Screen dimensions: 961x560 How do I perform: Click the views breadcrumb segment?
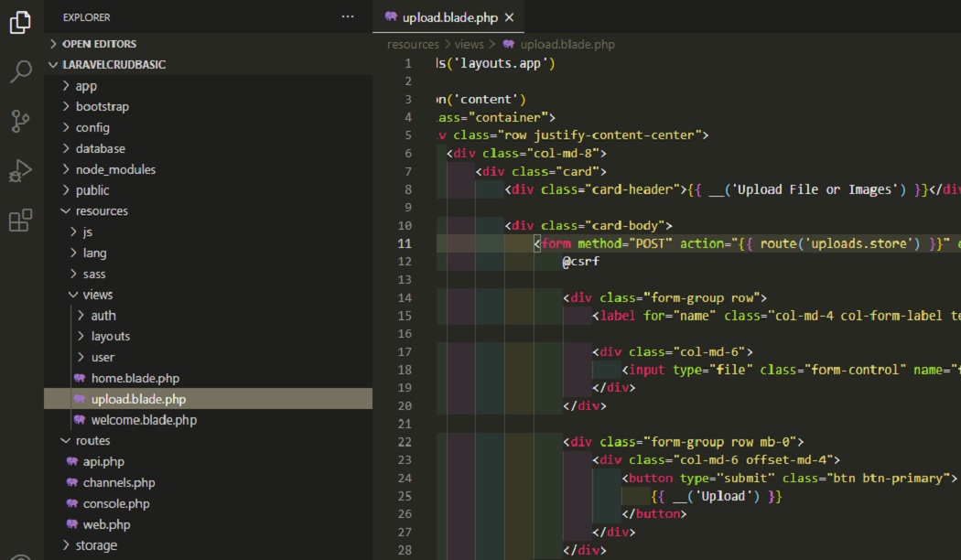click(x=469, y=44)
